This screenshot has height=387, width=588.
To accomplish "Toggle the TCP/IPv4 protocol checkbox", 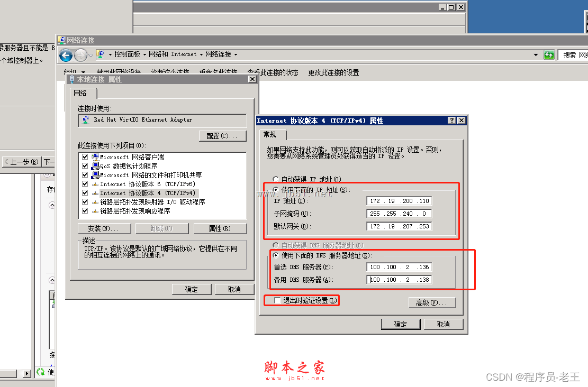I will coord(85,192).
